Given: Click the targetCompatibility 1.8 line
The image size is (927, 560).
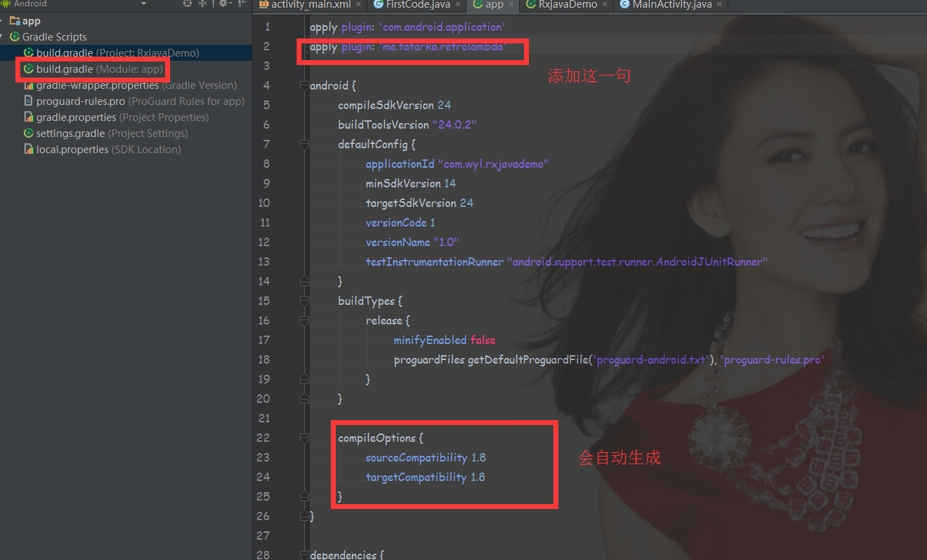Looking at the screenshot, I should (425, 477).
